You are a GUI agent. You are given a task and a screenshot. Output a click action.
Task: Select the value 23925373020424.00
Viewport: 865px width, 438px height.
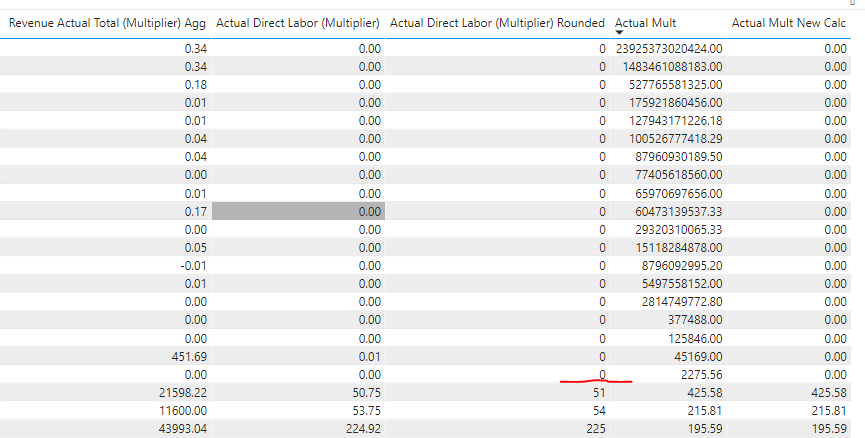(669, 49)
